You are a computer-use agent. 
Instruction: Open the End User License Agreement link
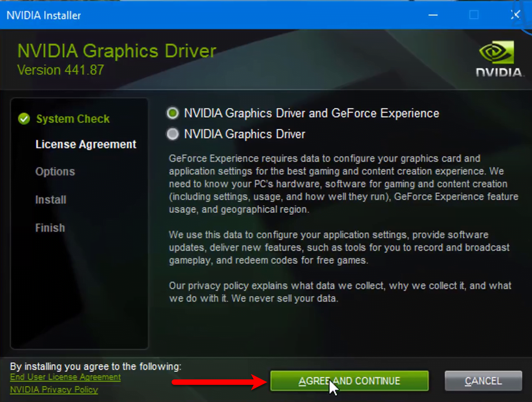pos(65,377)
